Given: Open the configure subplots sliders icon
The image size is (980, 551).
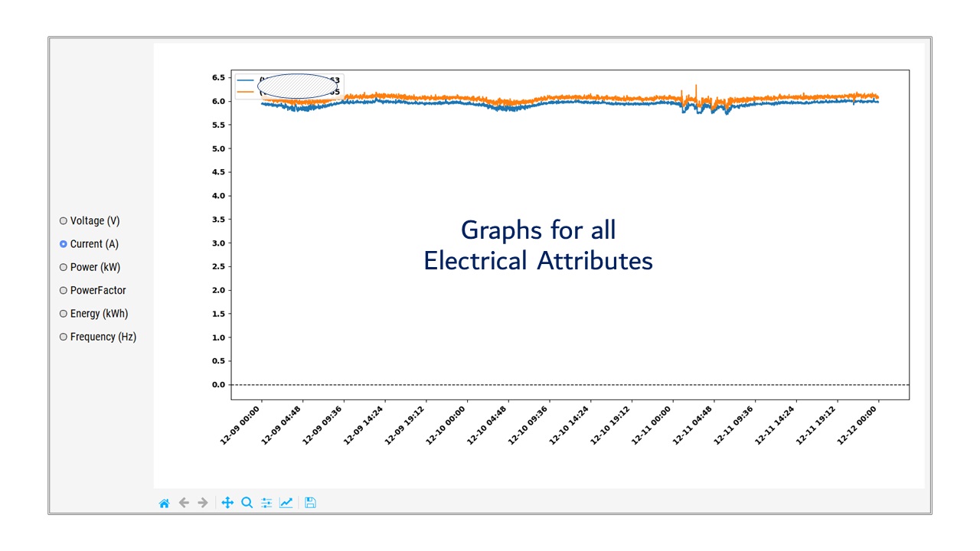Looking at the screenshot, I should (266, 503).
